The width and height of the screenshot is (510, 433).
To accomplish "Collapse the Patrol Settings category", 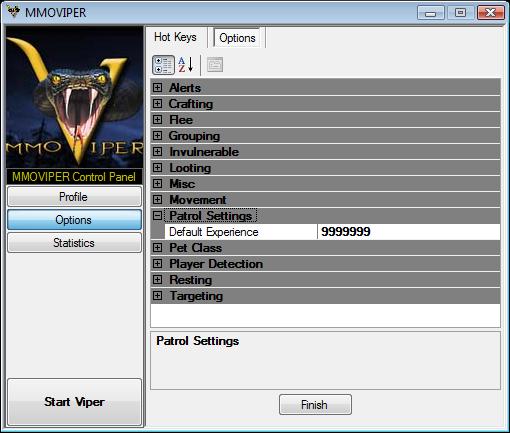I will (157, 216).
